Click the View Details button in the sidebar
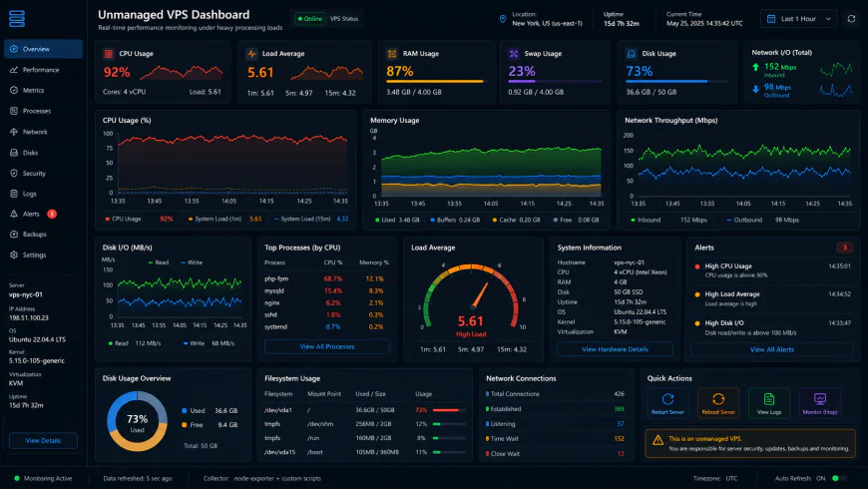The image size is (868, 489). click(x=43, y=441)
